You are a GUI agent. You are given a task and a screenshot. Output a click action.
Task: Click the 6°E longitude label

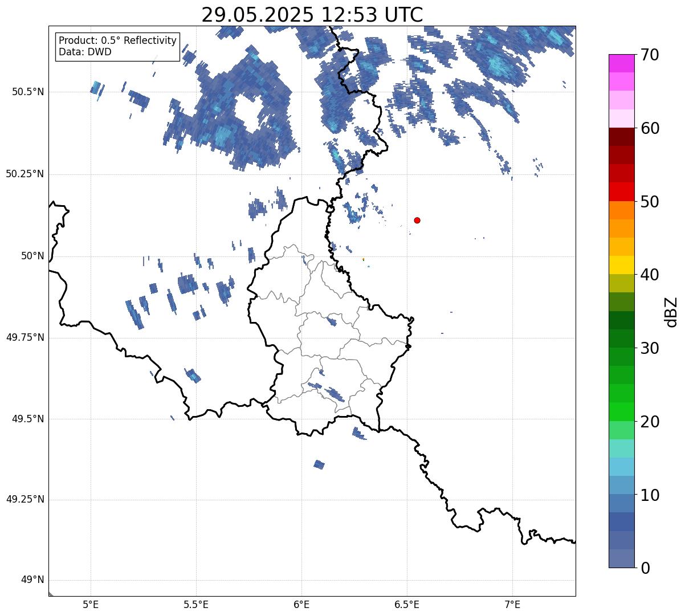point(301,605)
